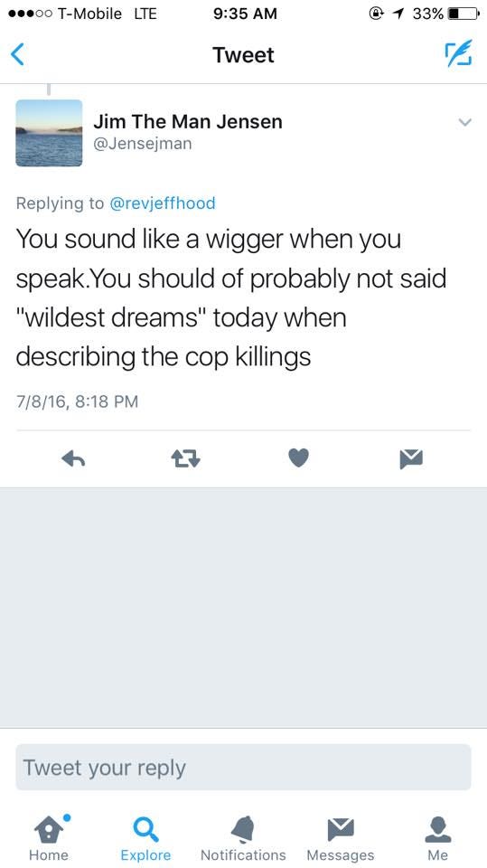Viewport: 487px width, 868px height.
Task: Tap the reply arrow icon
Action: (72, 458)
